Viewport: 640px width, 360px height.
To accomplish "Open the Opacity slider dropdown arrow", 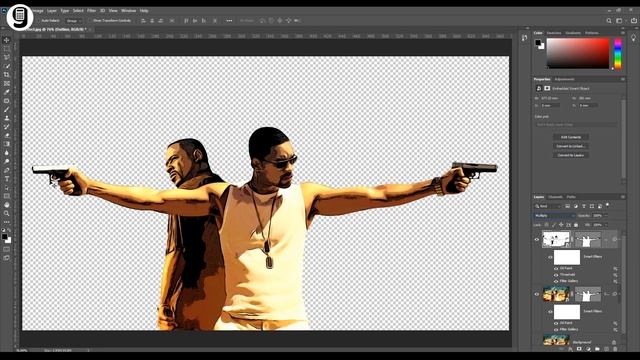I will pyautogui.click(x=606, y=216).
